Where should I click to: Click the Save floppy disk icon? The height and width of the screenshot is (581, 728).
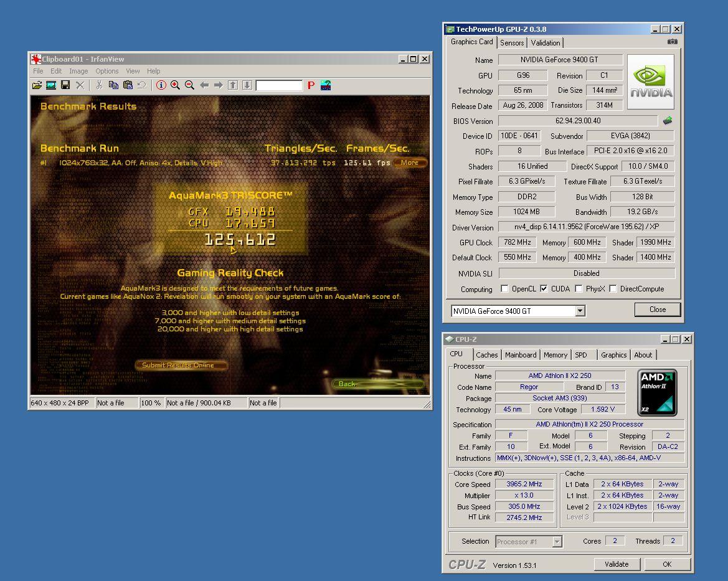pyautogui.click(x=65, y=85)
